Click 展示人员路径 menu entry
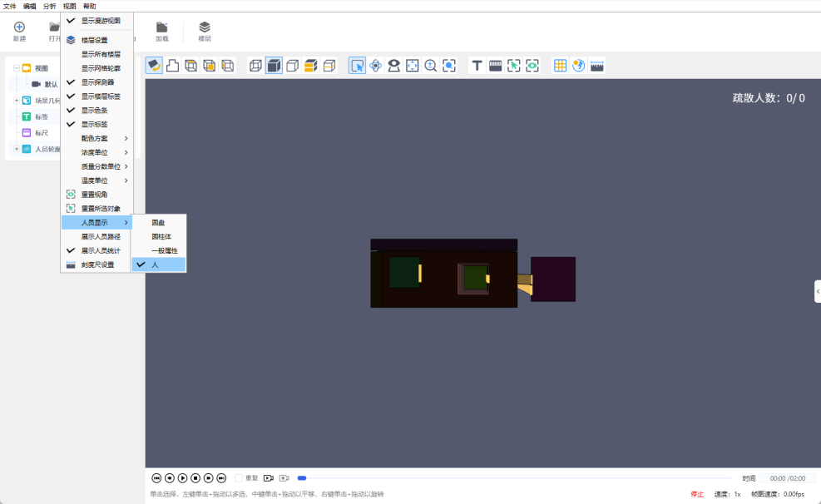 96,236
